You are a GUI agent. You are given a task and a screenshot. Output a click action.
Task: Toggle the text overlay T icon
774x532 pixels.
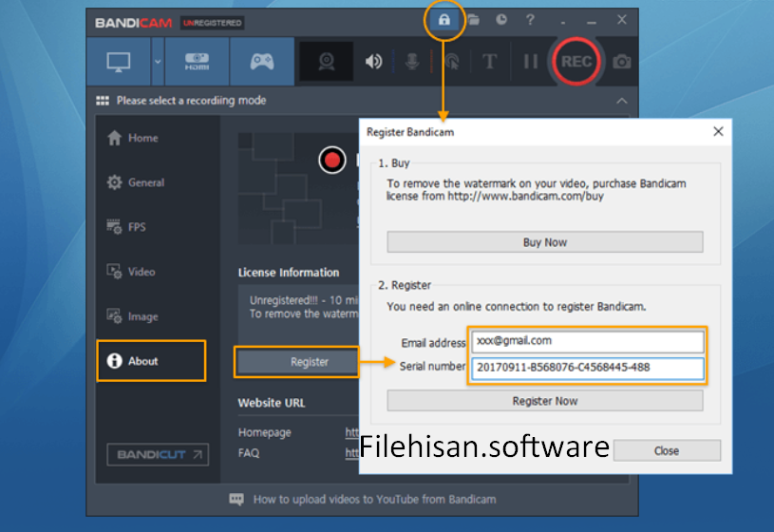pos(489,62)
